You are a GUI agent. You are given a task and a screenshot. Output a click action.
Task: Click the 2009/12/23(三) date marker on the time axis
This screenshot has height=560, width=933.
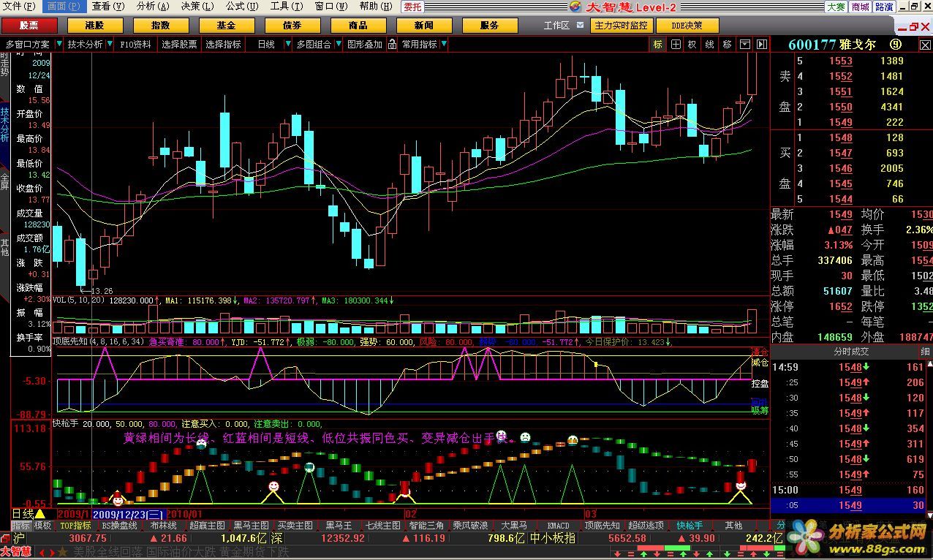[128, 515]
